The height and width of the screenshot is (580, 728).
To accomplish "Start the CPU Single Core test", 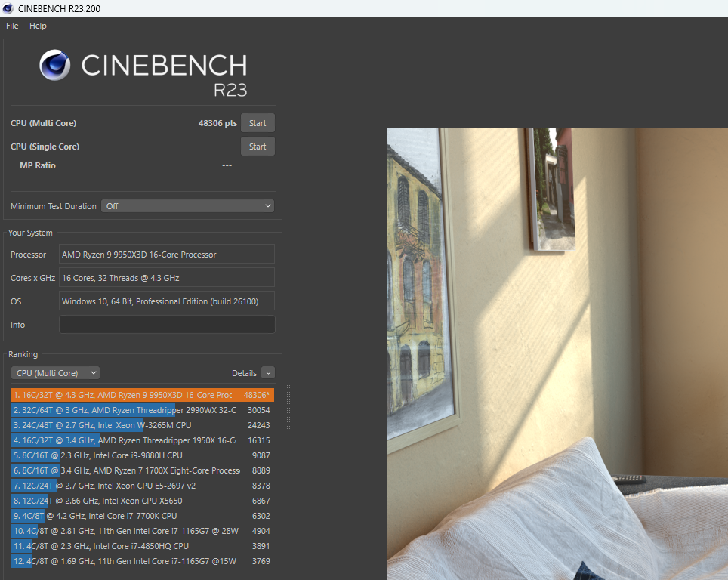I will point(258,147).
